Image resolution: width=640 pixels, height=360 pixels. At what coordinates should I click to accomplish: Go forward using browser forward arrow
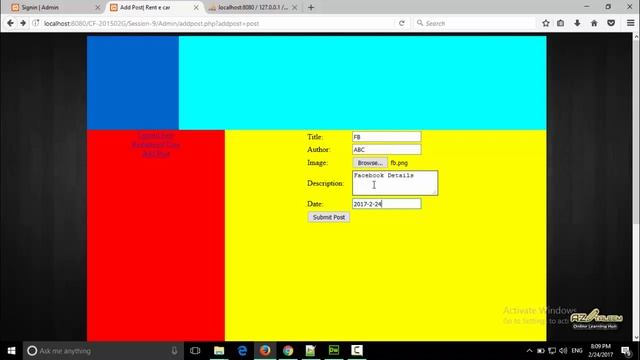[23, 23]
